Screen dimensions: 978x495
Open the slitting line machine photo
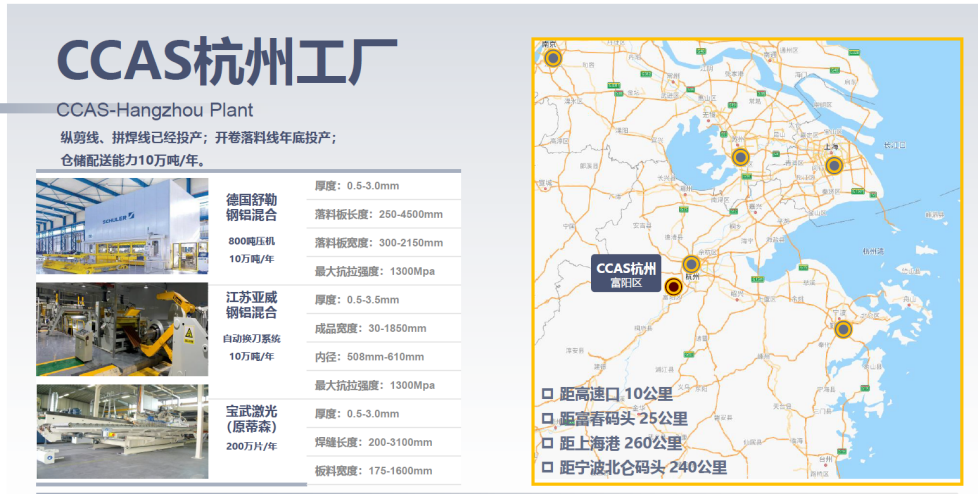click(122, 329)
